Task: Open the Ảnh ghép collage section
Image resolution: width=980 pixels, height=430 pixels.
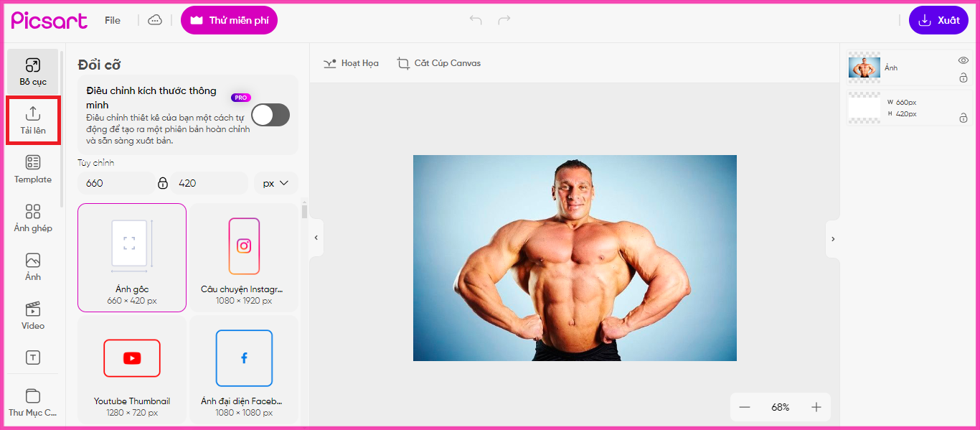Action: (x=33, y=218)
